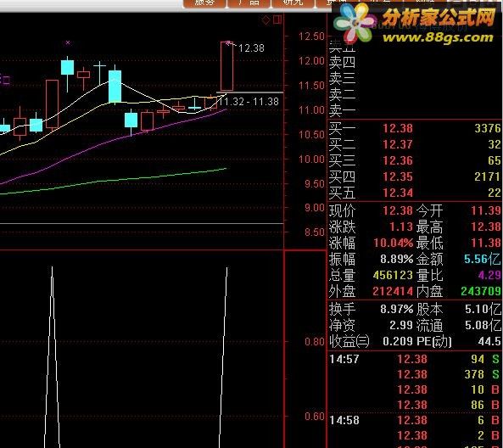Click the tall red limit-up candlestick
The image size is (503, 448).
[226, 66]
